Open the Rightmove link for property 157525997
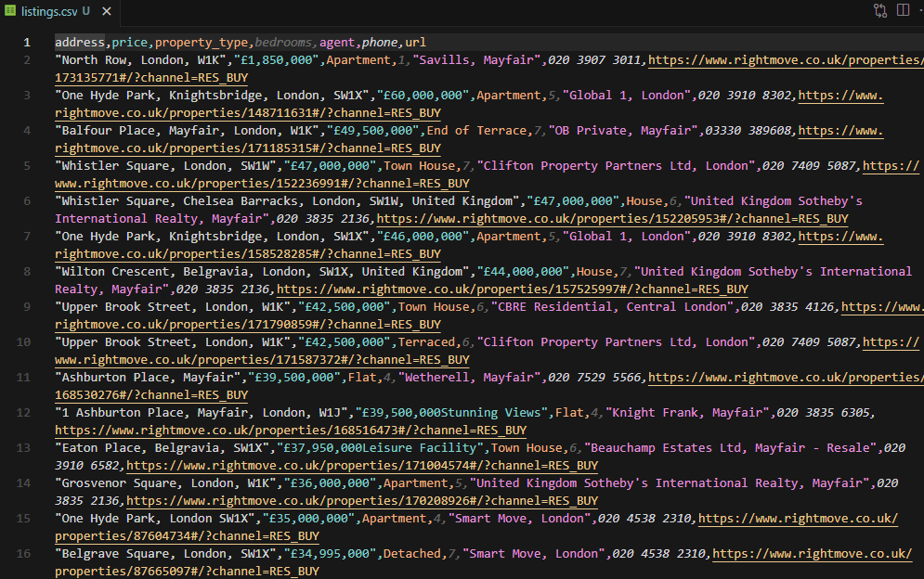The width and height of the screenshot is (924, 579). [x=512, y=289]
